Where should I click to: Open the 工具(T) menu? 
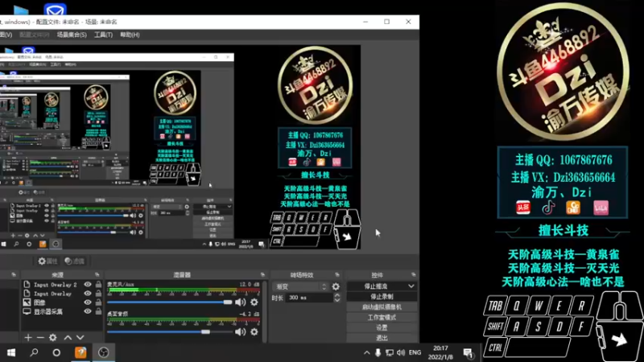coord(103,35)
